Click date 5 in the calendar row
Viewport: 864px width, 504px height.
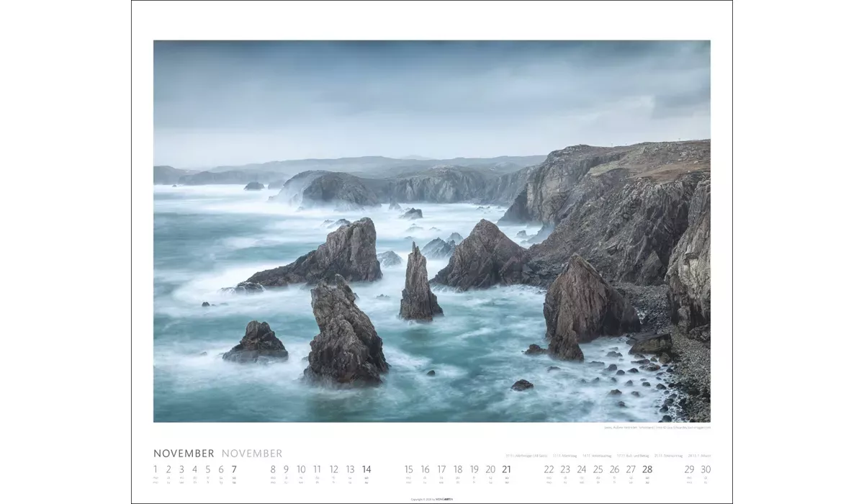point(207,469)
